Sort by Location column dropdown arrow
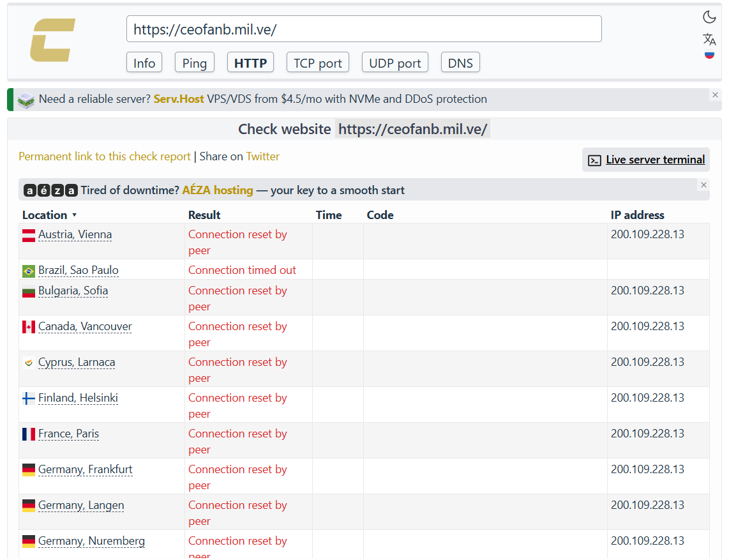The image size is (729, 560). point(75,215)
